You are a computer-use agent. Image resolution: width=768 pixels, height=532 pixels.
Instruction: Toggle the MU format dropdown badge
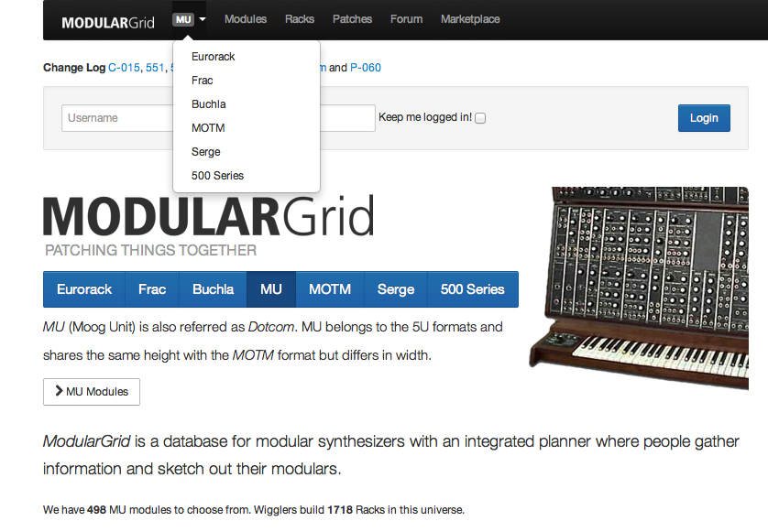[189, 19]
